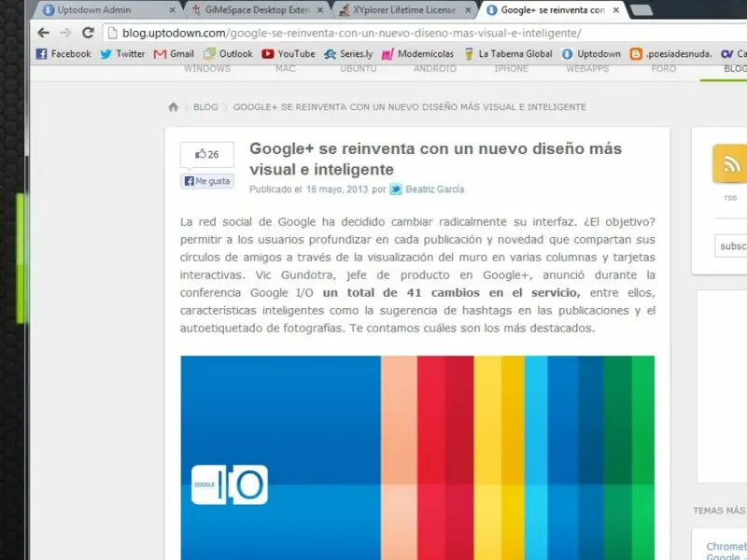Go to the MAC section
The height and width of the screenshot is (560, 747).
coord(286,68)
